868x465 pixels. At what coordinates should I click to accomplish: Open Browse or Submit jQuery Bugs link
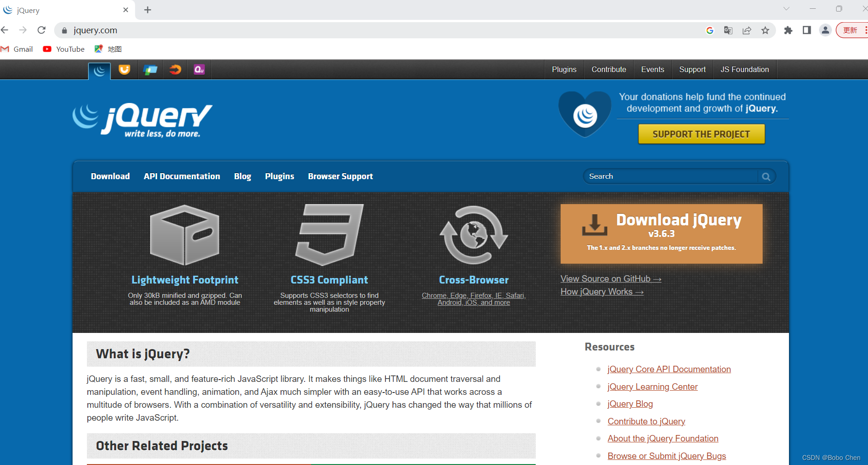[x=666, y=456]
